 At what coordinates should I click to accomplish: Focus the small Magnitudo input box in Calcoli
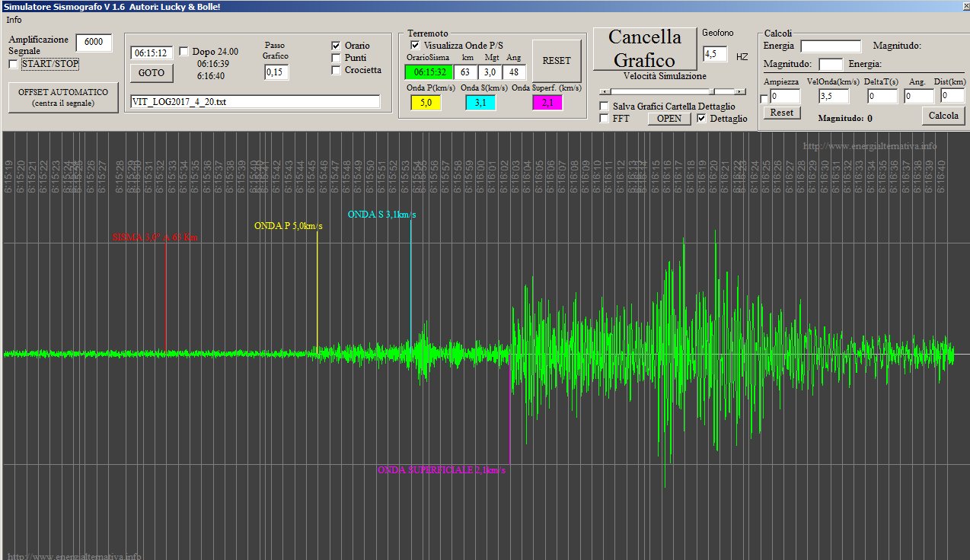pyautogui.click(x=831, y=64)
